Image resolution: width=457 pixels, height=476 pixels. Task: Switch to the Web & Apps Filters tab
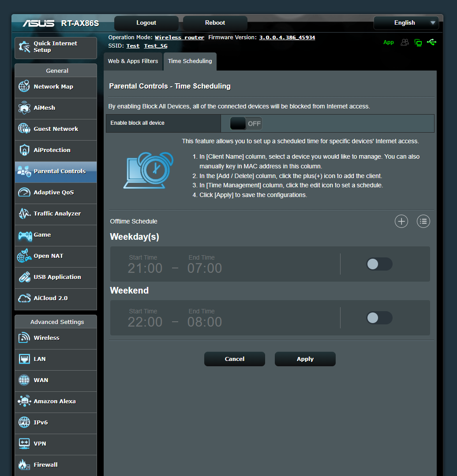[133, 61]
